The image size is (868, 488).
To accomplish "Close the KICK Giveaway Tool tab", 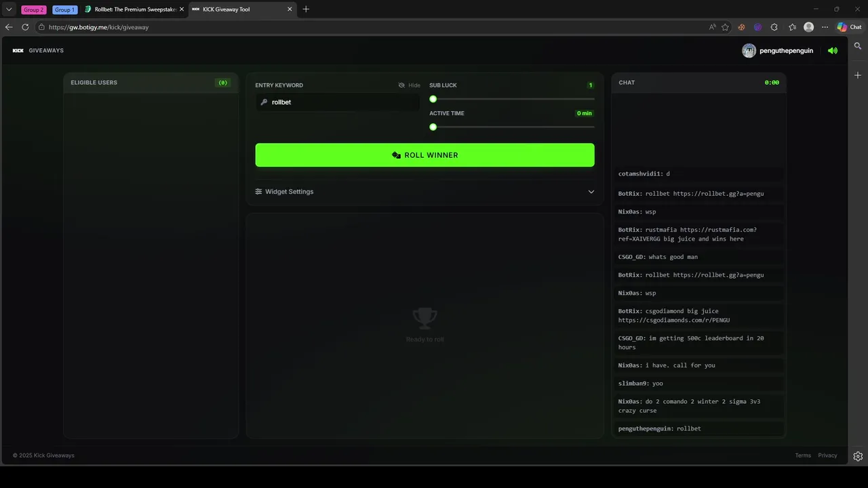I will [x=290, y=9].
